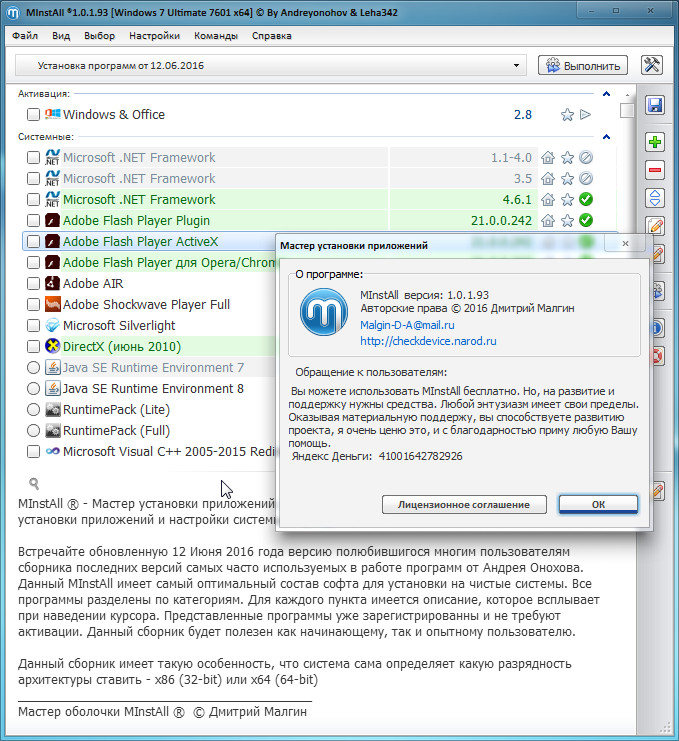Collapse the Активация section arrow
The height and width of the screenshot is (741, 679).
click(606, 94)
